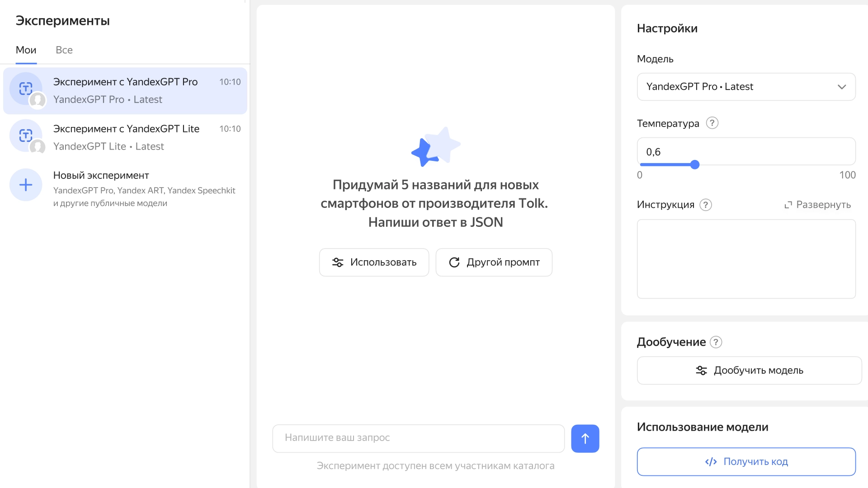Click the refresh icon in Другой промпт button
This screenshot has height=488, width=868.
(x=454, y=263)
